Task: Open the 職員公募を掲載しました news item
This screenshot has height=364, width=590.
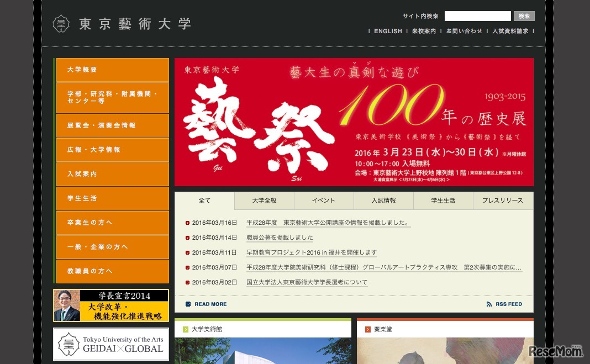Action: click(280, 238)
